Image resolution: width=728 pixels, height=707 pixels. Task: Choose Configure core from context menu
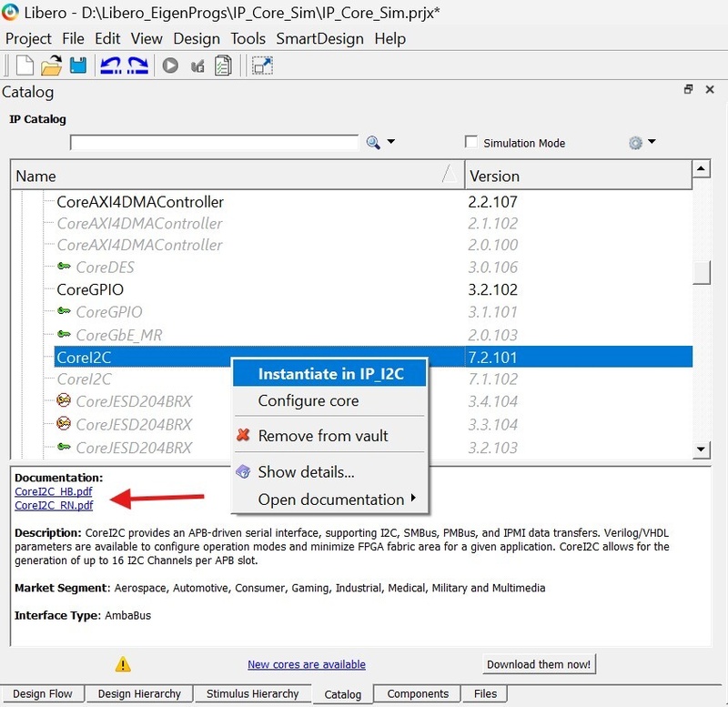329,400
